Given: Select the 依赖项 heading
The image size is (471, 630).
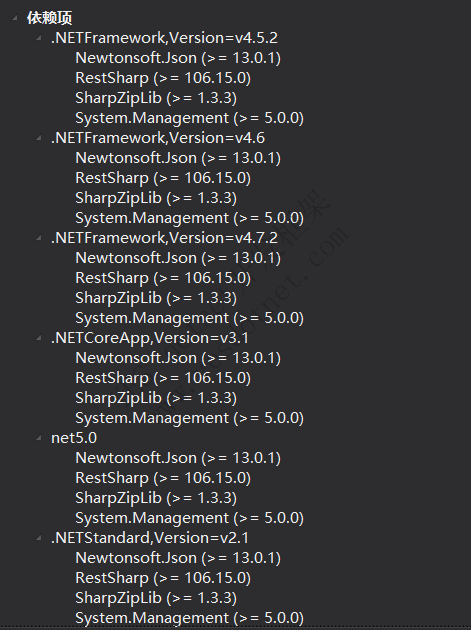Looking at the screenshot, I should click(x=49, y=18).
